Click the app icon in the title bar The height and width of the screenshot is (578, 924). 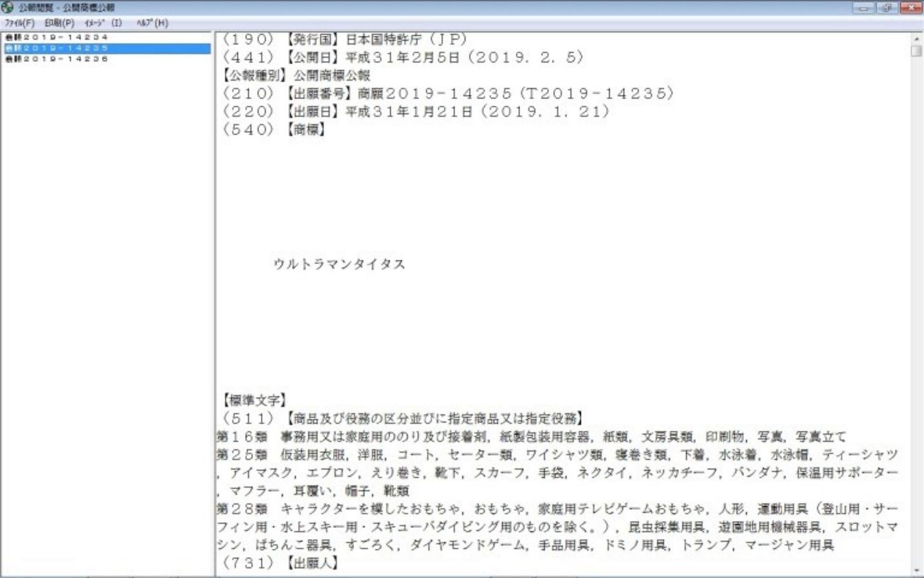[7, 7]
